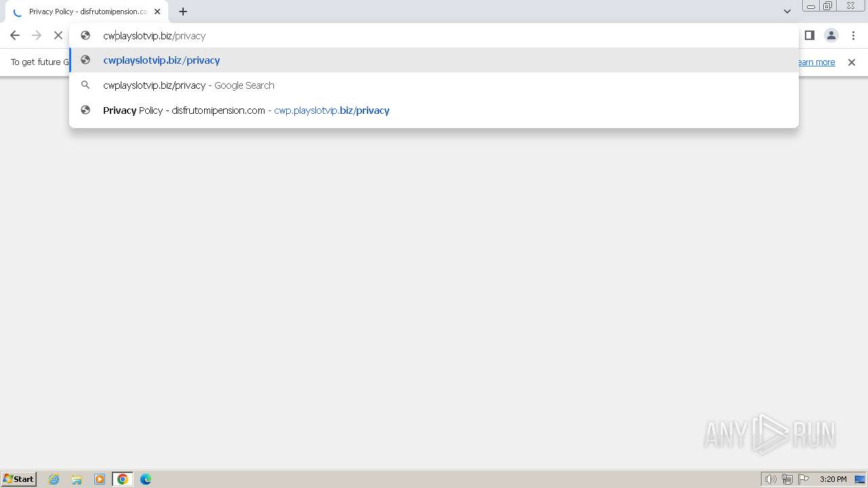868x488 pixels.
Task: Open a new tab with plus button
Action: click(183, 12)
